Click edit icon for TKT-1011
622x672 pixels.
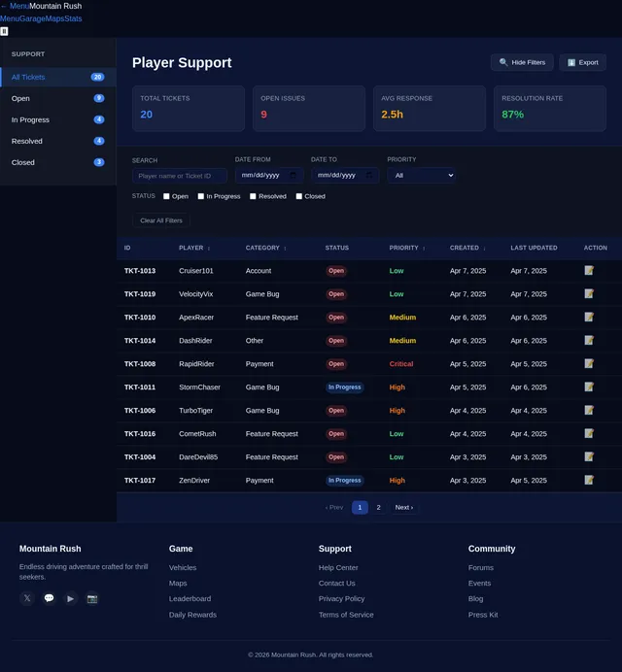point(589,386)
